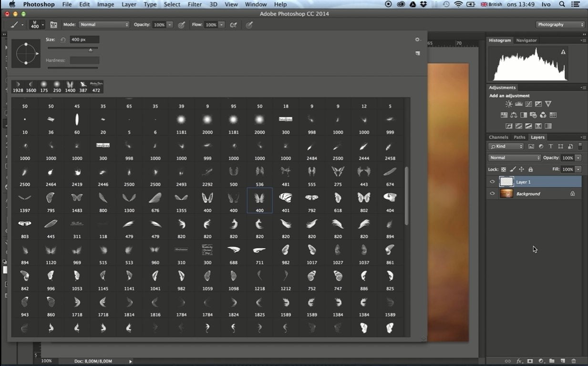
Task: Click the create new brush preset icon
Action: click(x=418, y=53)
